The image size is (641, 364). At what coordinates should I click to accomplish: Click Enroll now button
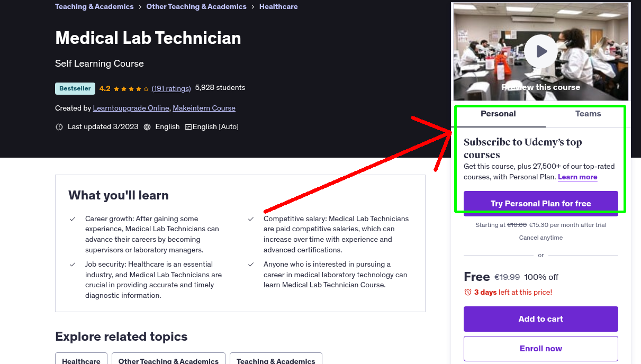tap(541, 349)
